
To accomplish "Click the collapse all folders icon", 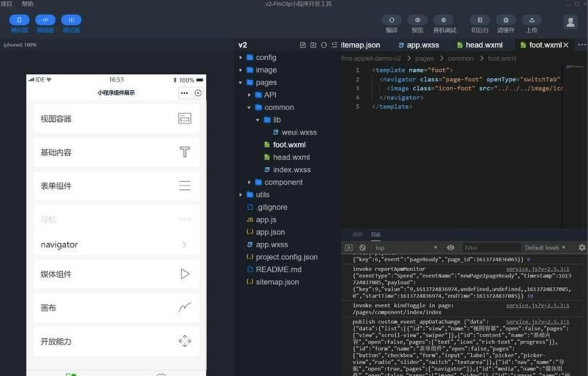I will pos(334,45).
